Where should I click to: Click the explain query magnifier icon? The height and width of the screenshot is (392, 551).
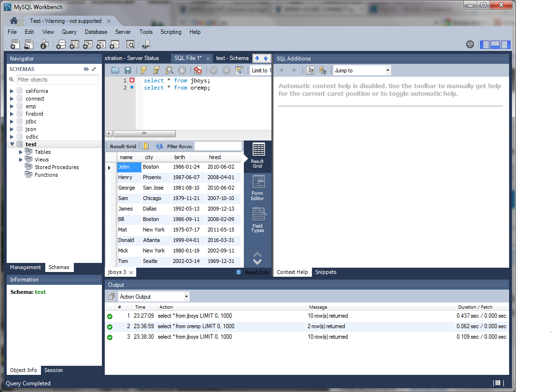coord(169,70)
